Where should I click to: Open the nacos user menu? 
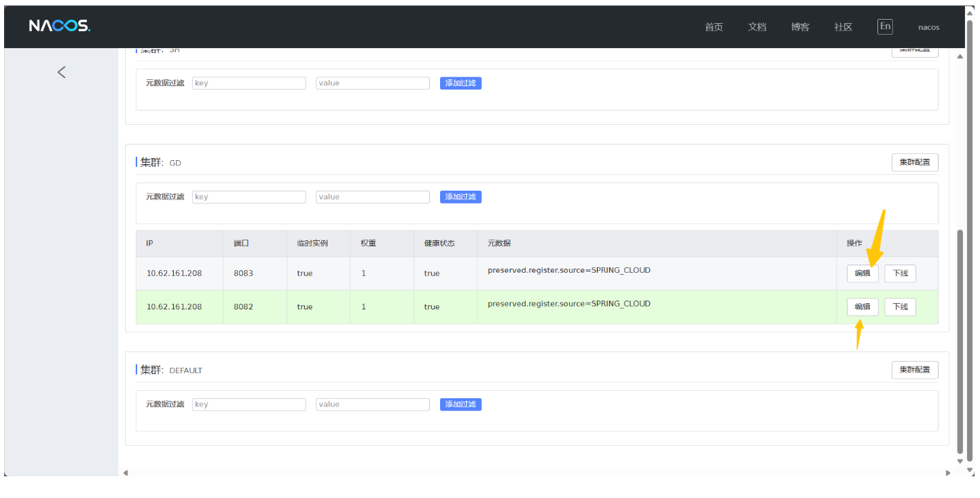(x=928, y=27)
